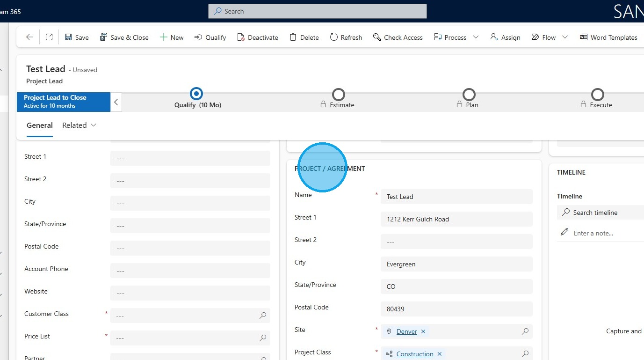Click the Website field
This screenshot has height=360, width=644.
[x=190, y=293]
